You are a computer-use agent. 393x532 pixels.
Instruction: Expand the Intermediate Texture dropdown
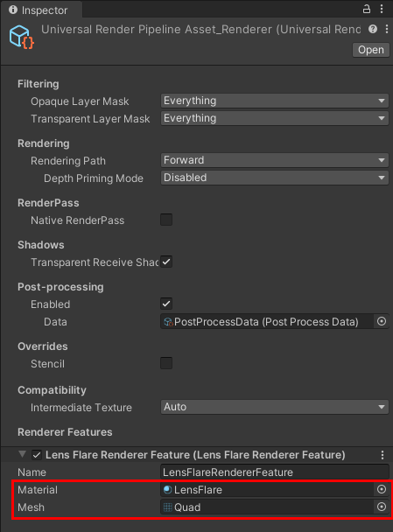coord(275,407)
